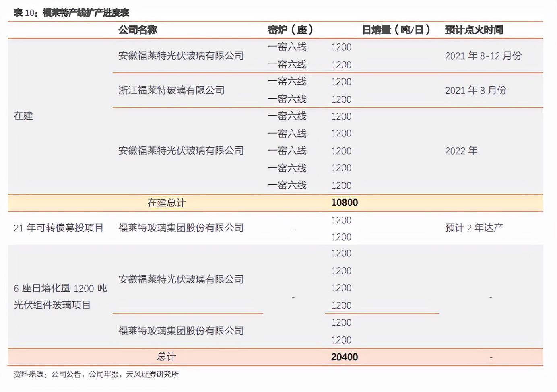Click the 2022年 ignition time cell
The height and width of the screenshot is (392, 557).
click(461, 151)
